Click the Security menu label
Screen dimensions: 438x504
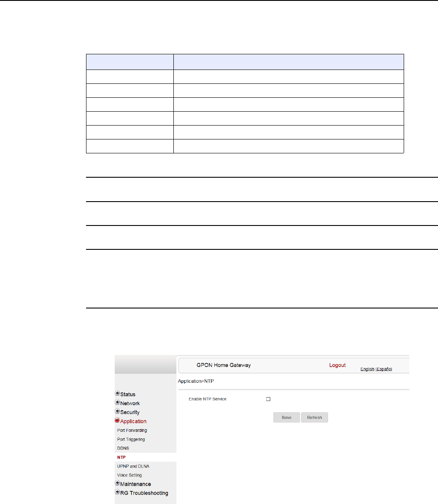[130, 412]
